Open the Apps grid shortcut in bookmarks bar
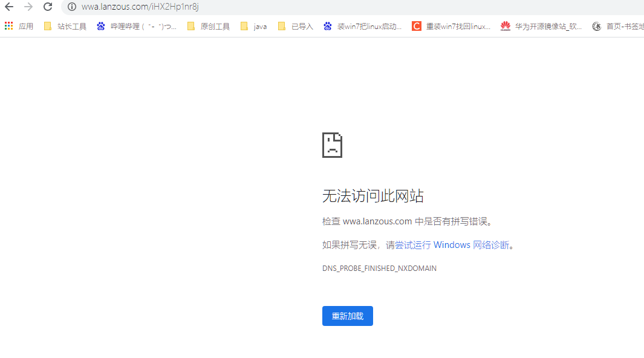 tap(19, 26)
